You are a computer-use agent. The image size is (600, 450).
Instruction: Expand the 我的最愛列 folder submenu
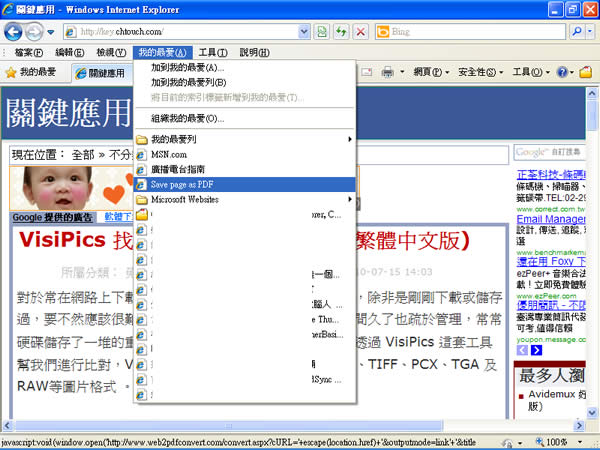point(245,139)
